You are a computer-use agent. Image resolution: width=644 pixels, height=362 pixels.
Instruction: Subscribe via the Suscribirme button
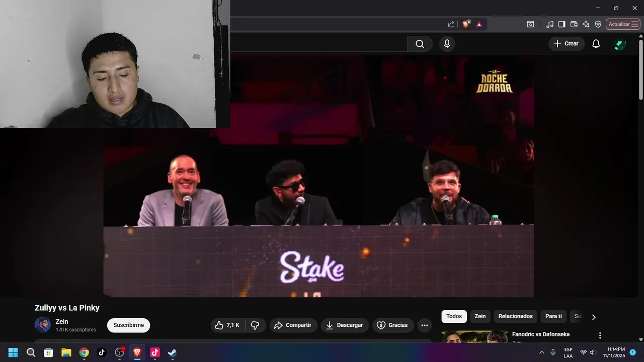click(129, 325)
